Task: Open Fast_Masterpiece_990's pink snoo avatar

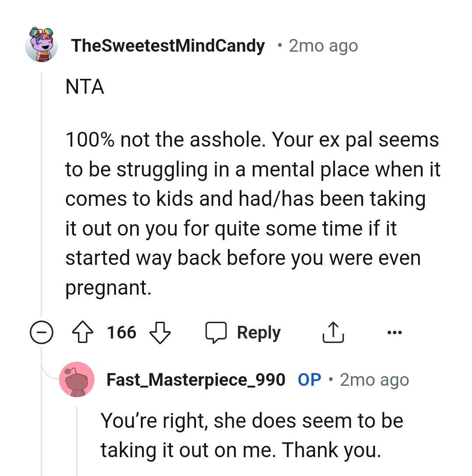Action: 77,380
